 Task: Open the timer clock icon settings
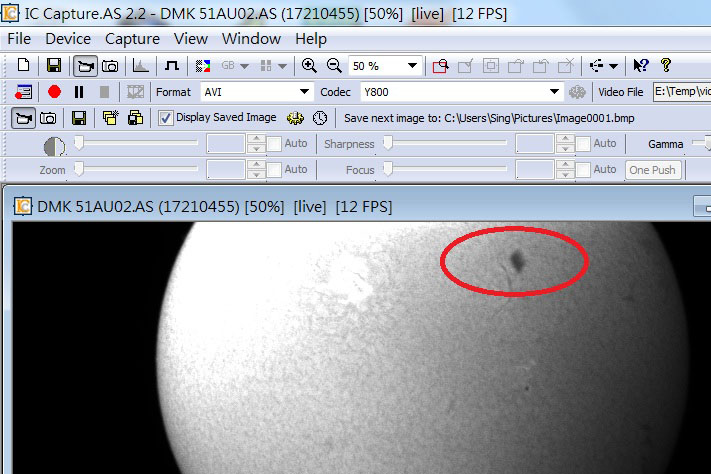(320, 118)
